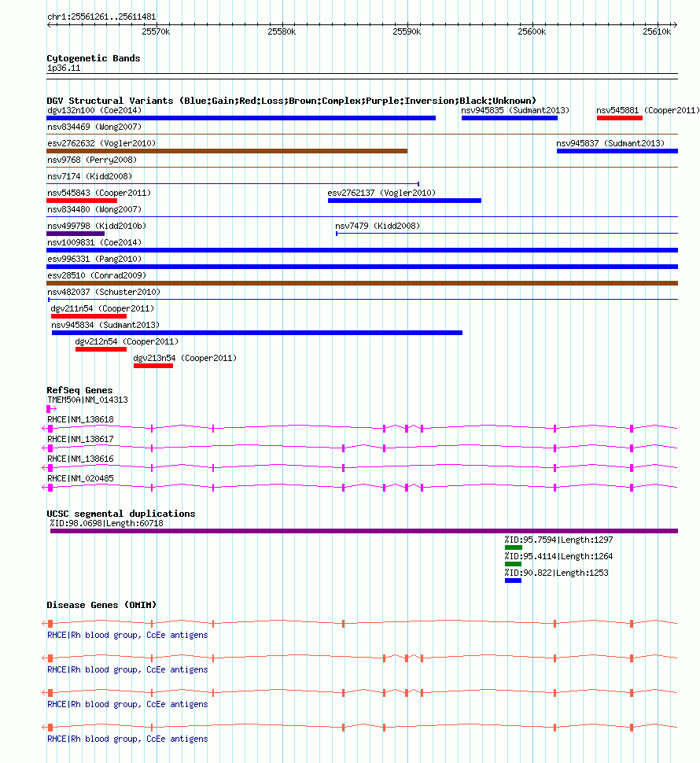The image size is (700, 763).
Task: Click the 25610k ruler position
Action: [657, 31]
